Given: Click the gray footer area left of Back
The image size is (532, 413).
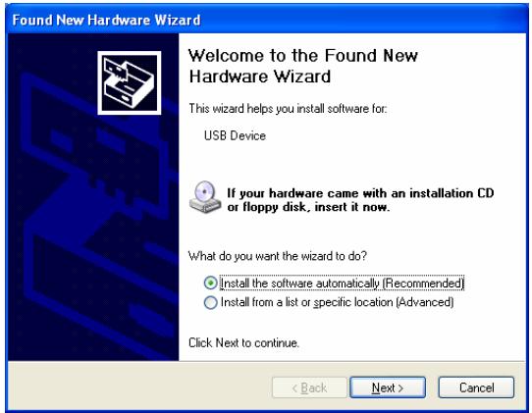Looking at the screenshot, I should point(139,387).
